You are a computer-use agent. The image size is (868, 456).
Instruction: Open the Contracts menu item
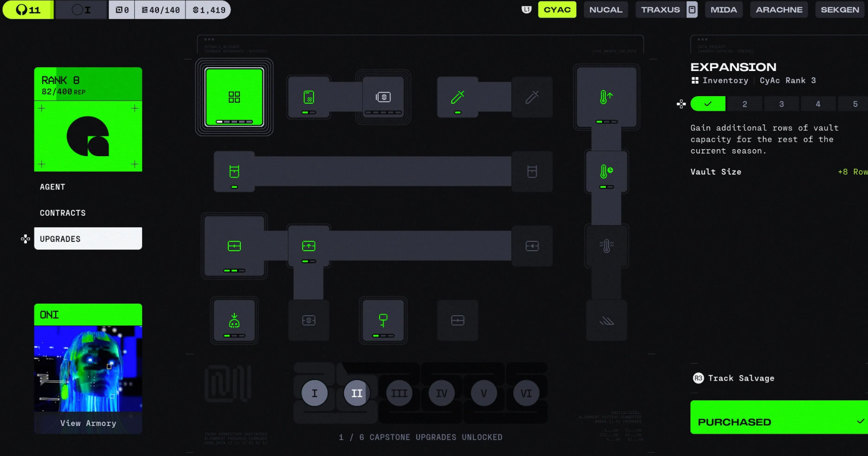pyautogui.click(x=63, y=213)
